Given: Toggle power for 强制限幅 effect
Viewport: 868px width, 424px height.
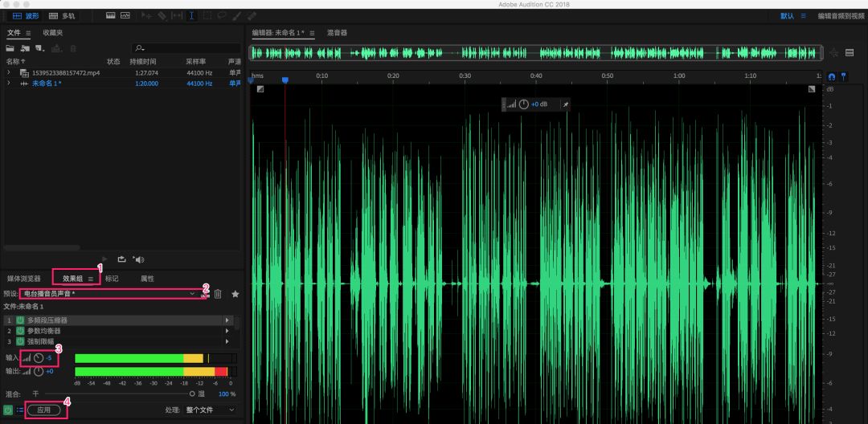Looking at the screenshot, I should [x=20, y=341].
